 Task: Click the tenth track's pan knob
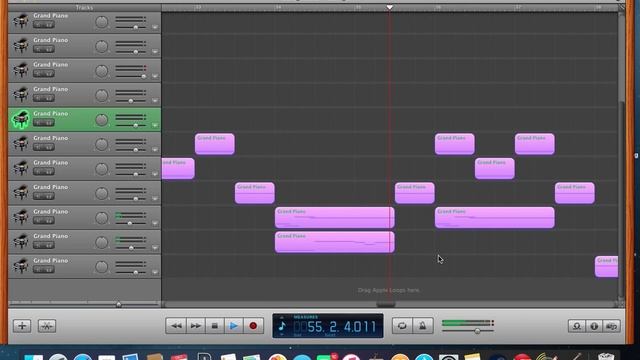tap(102, 242)
